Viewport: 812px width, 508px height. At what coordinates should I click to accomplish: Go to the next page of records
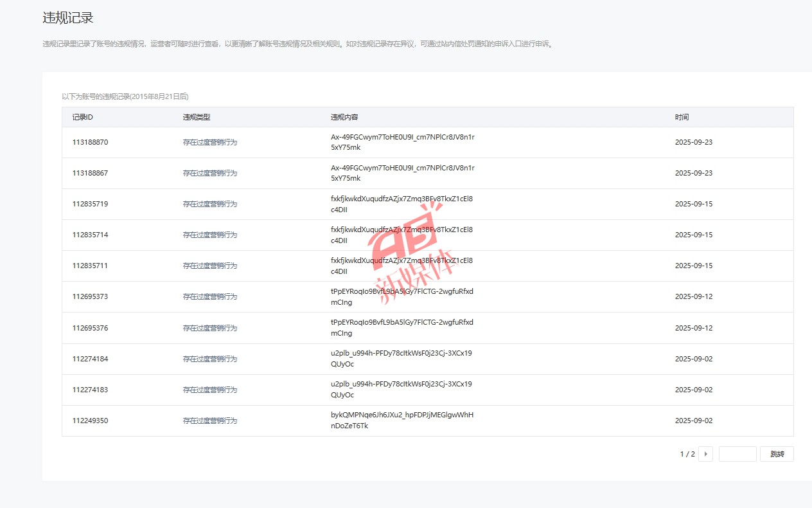click(705, 454)
